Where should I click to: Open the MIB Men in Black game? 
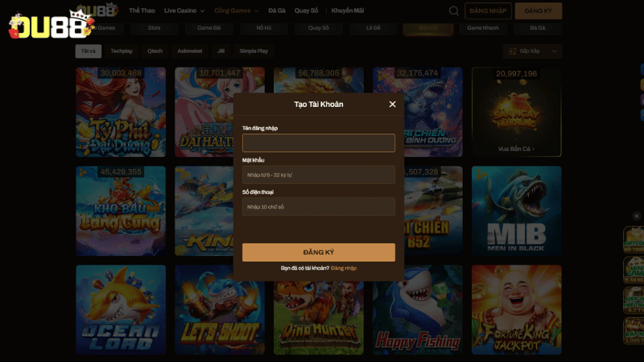pos(516,211)
